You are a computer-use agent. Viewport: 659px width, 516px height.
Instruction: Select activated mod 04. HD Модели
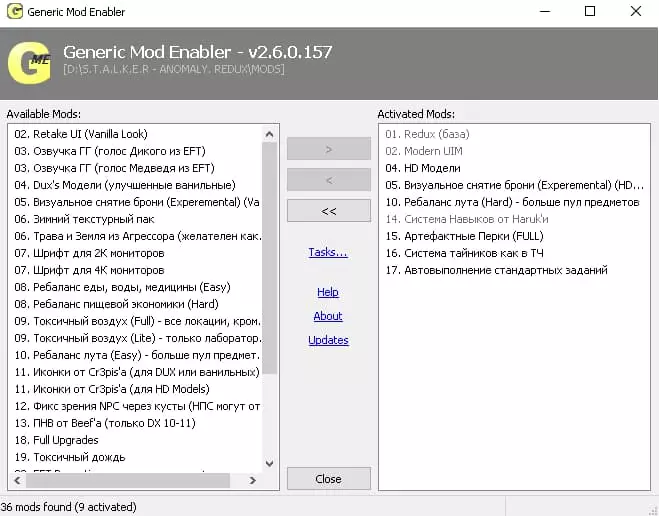tap(423, 168)
